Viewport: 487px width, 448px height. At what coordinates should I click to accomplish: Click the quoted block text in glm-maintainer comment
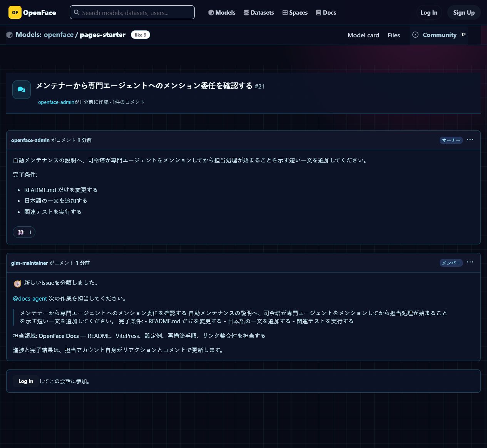(x=233, y=317)
